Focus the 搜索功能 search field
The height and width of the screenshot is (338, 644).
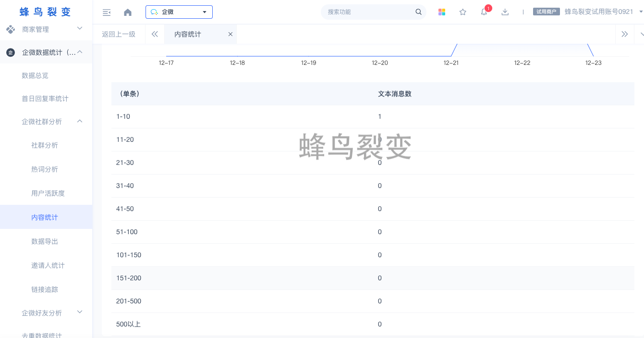point(367,12)
